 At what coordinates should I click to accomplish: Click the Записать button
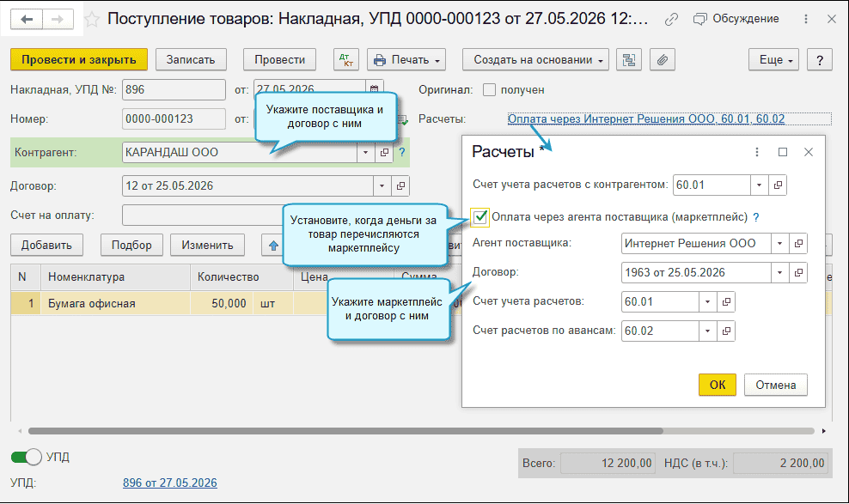[x=191, y=59]
